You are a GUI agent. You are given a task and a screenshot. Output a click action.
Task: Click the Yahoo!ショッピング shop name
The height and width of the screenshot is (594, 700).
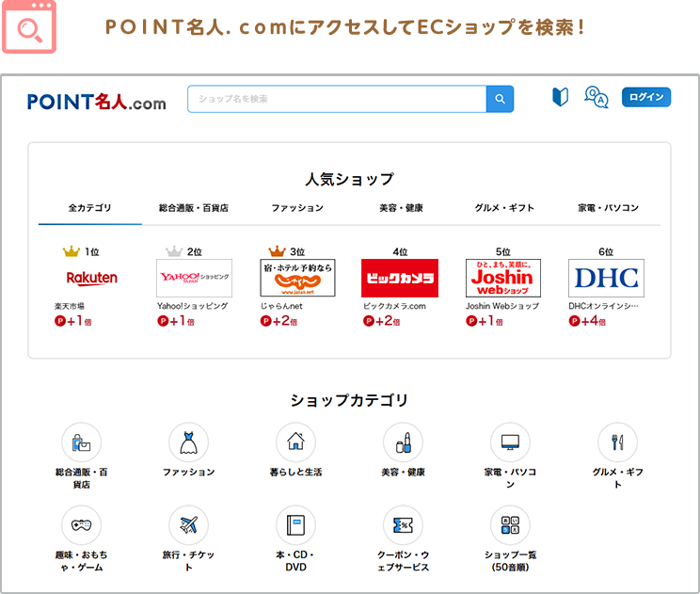pyautogui.click(x=193, y=306)
